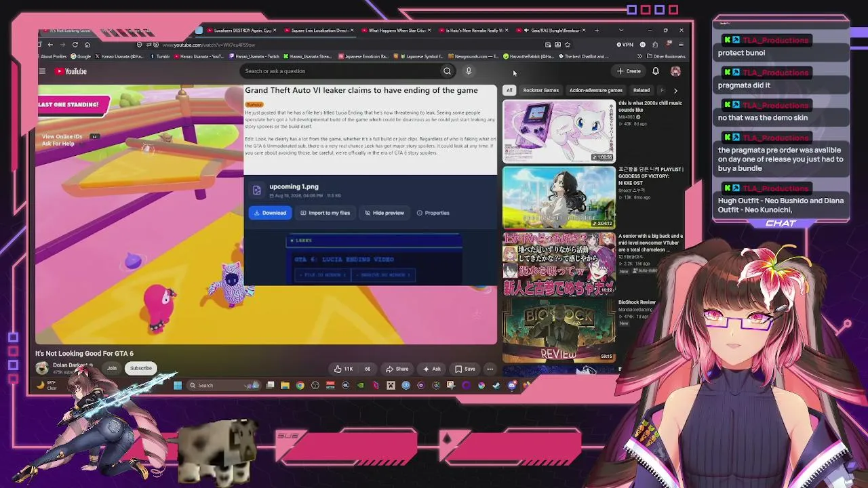Image resolution: width=868 pixels, height=488 pixels.
Task: Select the All filter chip
Action: click(x=509, y=90)
